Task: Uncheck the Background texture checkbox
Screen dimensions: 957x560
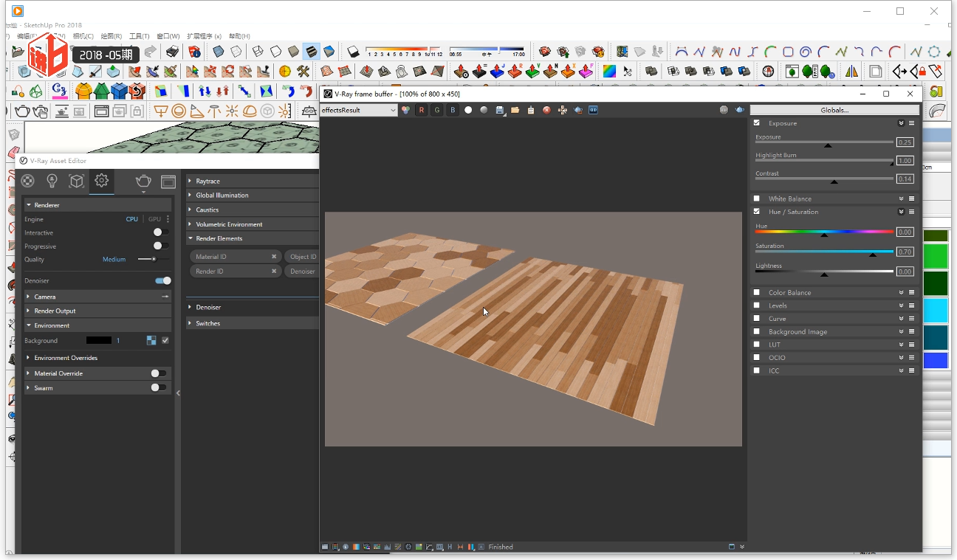Action: point(165,340)
